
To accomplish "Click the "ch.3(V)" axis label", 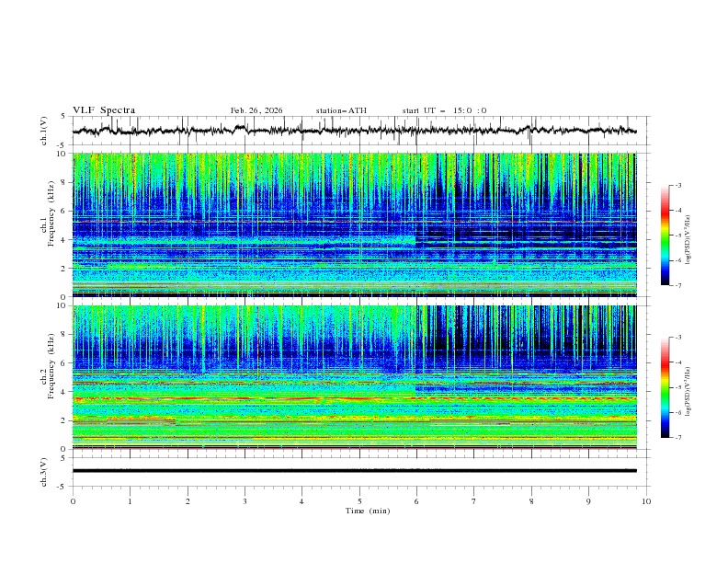I will tap(44, 472).
